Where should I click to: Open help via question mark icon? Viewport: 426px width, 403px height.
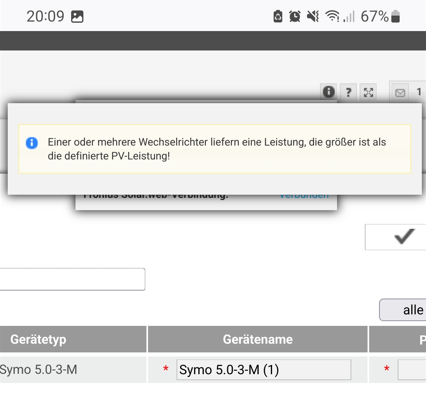pyautogui.click(x=348, y=92)
